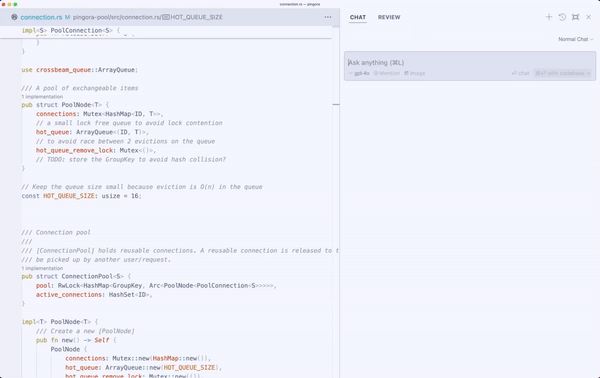Image resolution: width=600 pixels, height=378 pixels.
Task: Click the editor vertical scrollbar marker
Action: point(336,104)
